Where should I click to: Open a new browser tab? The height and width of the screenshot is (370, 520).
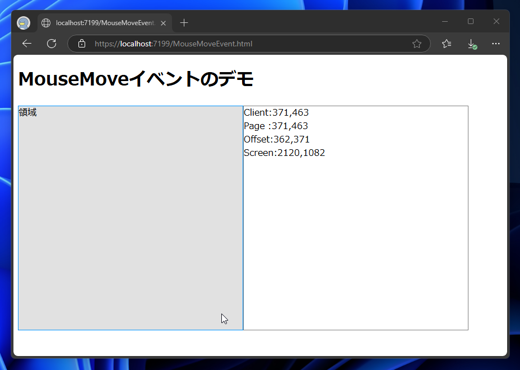[184, 23]
